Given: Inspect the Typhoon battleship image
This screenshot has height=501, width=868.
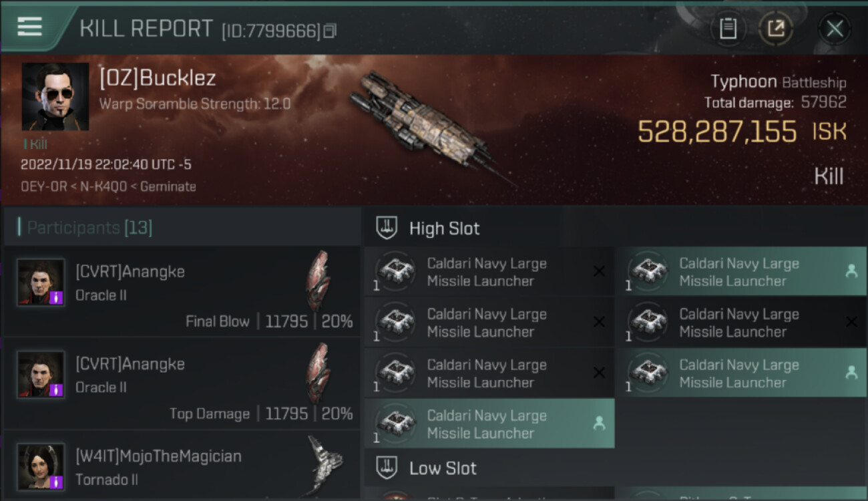Looking at the screenshot, I should [x=427, y=124].
